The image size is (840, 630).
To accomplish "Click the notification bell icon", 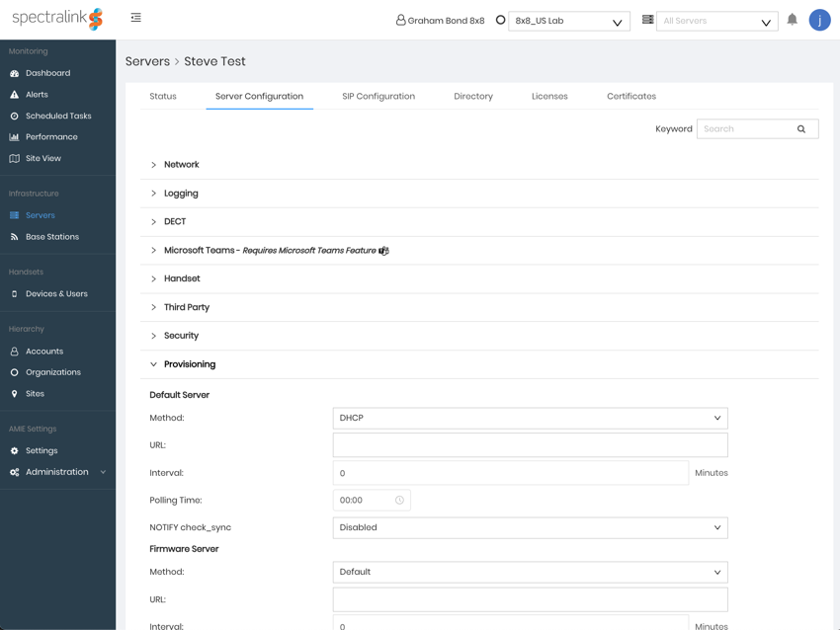I will (792, 20).
